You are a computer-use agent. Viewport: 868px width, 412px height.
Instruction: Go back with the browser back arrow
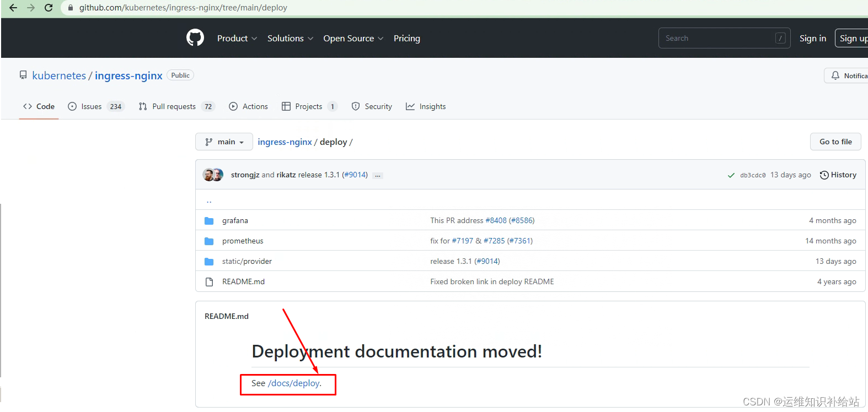coord(13,8)
